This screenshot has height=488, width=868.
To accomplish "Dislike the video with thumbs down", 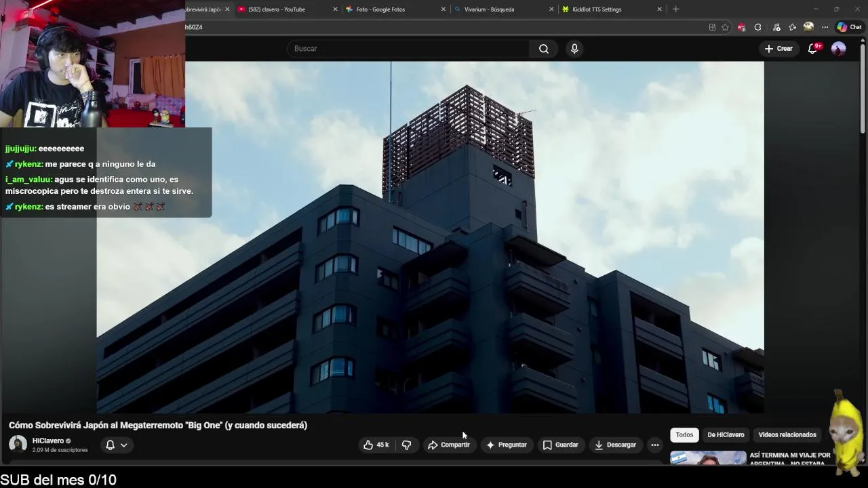I will click(x=407, y=445).
